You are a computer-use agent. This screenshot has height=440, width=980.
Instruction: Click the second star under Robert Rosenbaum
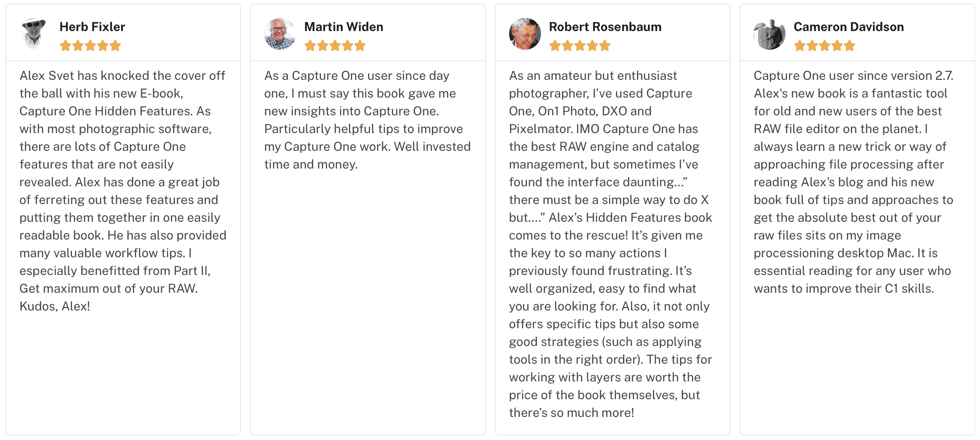coord(568,45)
